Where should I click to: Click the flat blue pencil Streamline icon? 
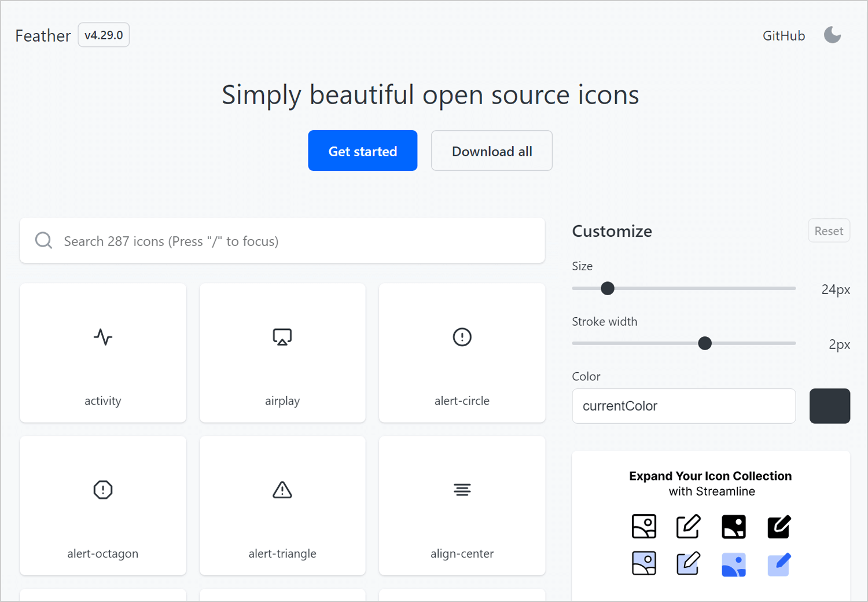(x=779, y=565)
